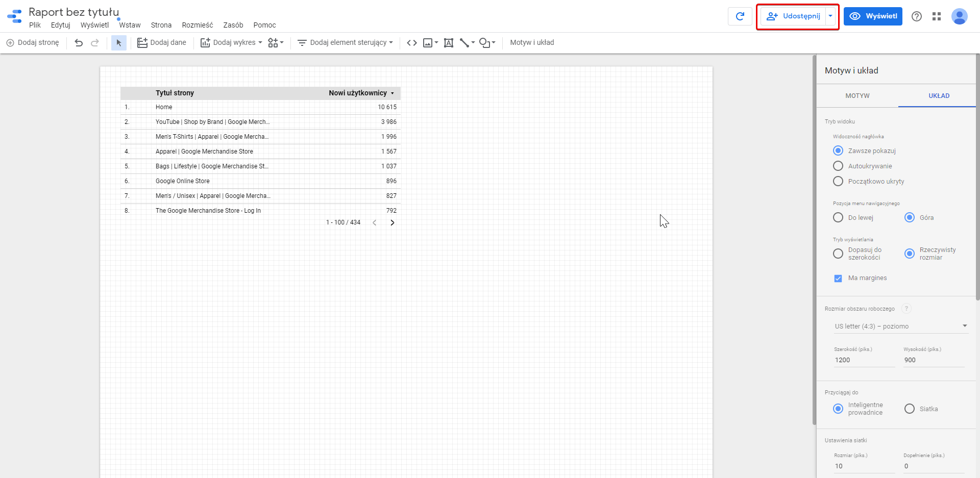Open the user account avatar
Image resolution: width=980 pixels, height=478 pixels.
[x=960, y=16]
